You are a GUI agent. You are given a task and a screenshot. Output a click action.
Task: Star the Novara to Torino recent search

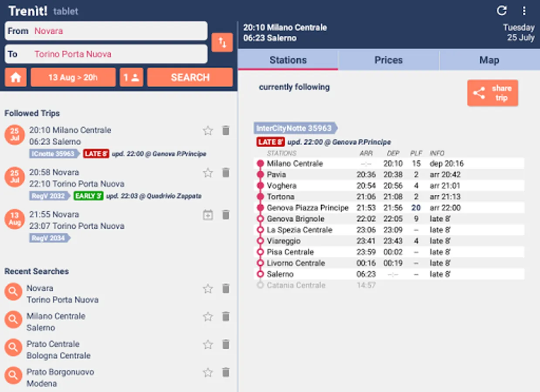[x=208, y=288]
